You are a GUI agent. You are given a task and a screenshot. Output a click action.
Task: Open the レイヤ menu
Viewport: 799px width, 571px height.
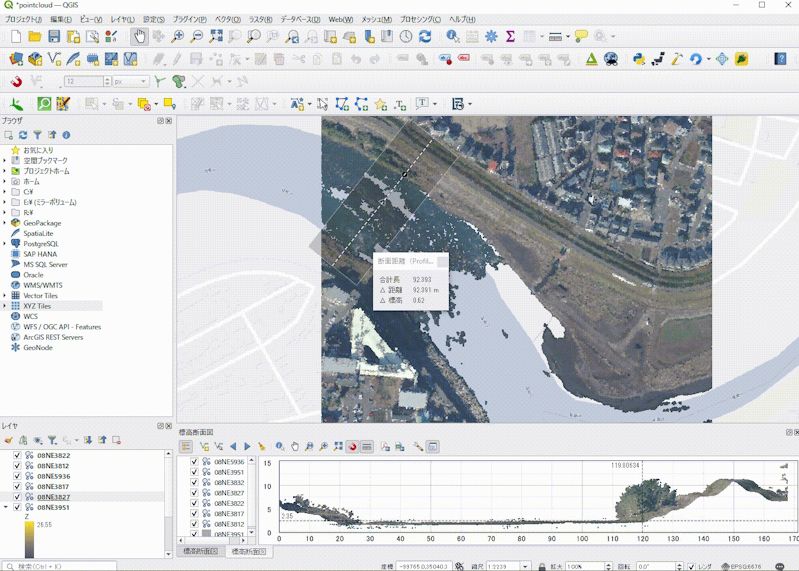122,19
